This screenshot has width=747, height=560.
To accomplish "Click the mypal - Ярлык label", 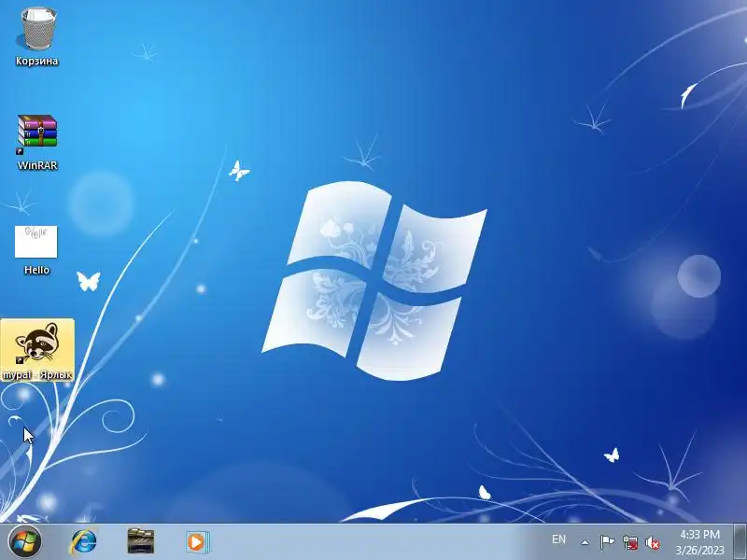I will pos(37,375).
